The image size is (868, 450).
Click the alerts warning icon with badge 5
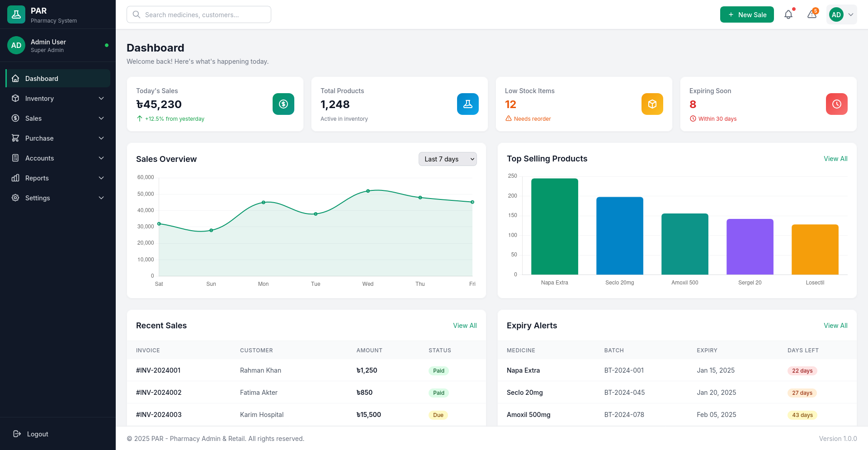coord(812,14)
